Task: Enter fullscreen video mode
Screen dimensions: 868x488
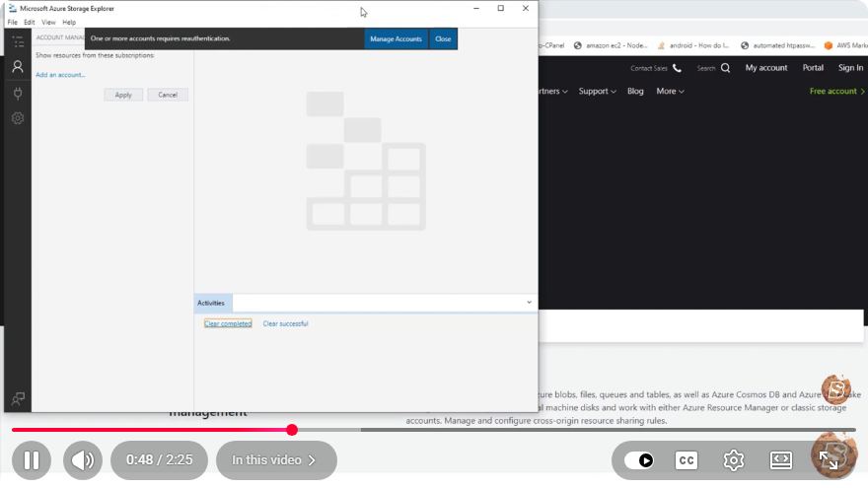Action: coord(829,459)
